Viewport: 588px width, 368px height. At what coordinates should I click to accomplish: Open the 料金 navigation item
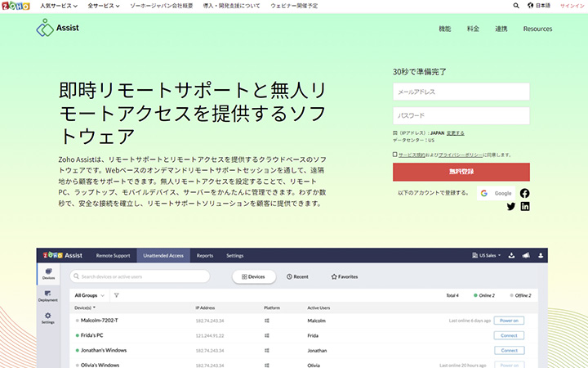[x=473, y=29]
